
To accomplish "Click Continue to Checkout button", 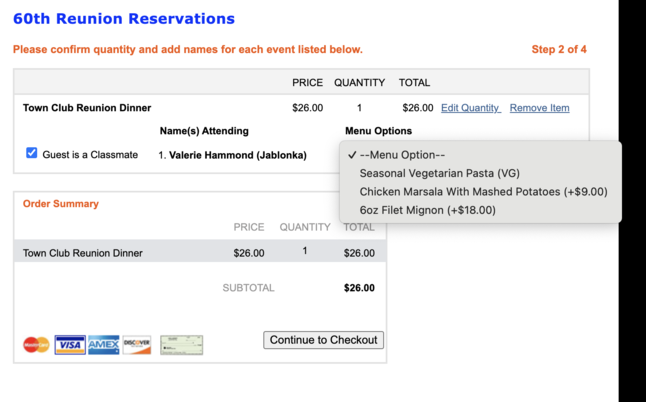I will tap(323, 340).
